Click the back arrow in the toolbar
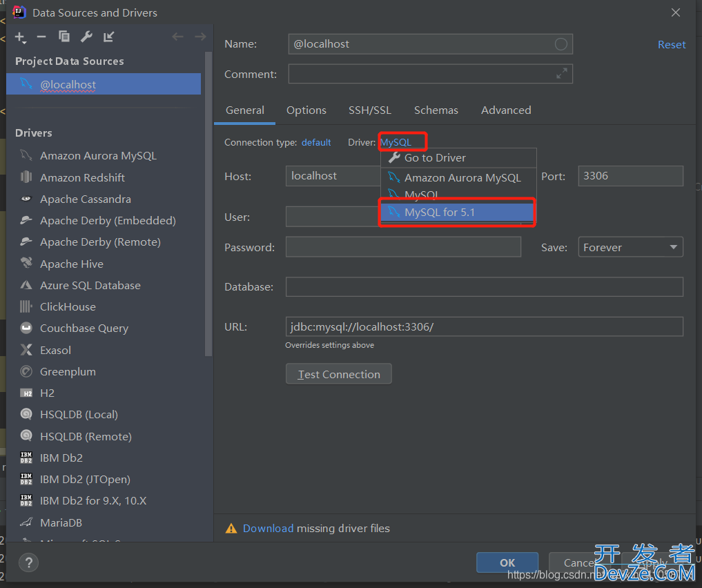 [x=177, y=37]
